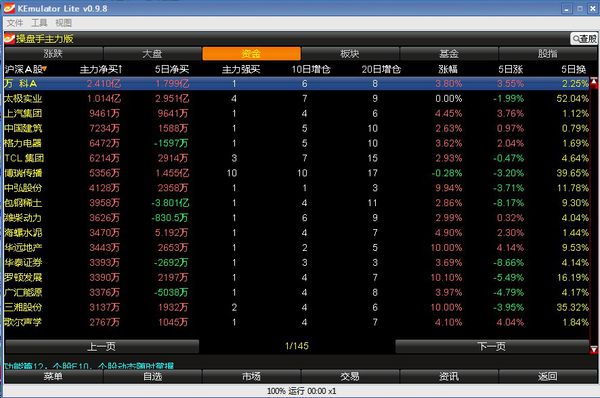Select the 中弘股份 stock row

[297, 188]
